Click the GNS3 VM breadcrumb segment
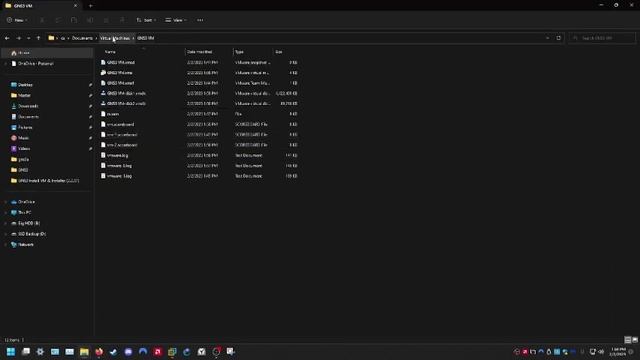The width and height of the screenshot is (640, 360). coord(146,38)
